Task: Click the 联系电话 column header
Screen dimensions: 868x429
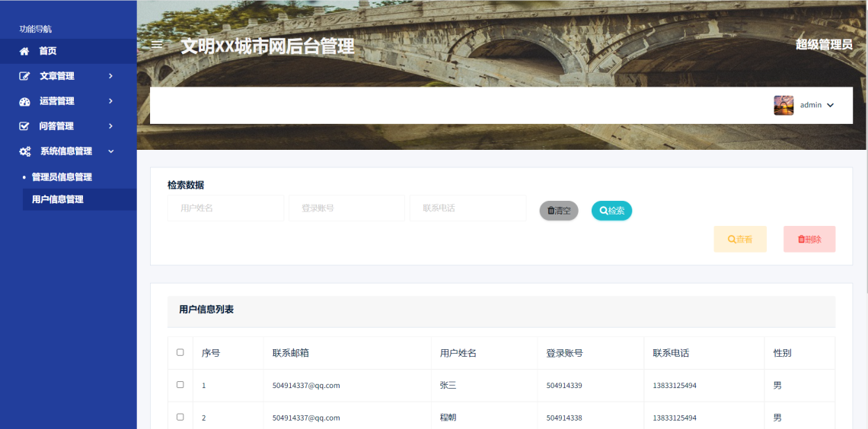Action: tap(671, 353)
